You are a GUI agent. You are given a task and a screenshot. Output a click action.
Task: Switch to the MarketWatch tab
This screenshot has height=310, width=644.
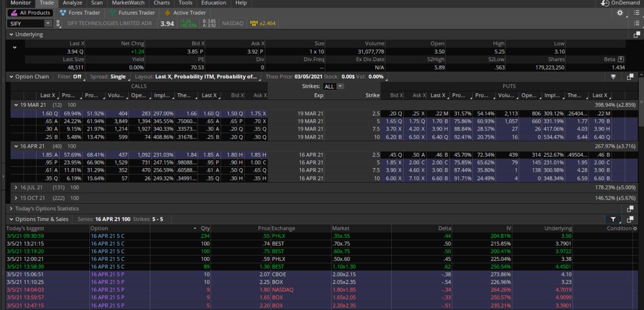click(x=128, y=3)
